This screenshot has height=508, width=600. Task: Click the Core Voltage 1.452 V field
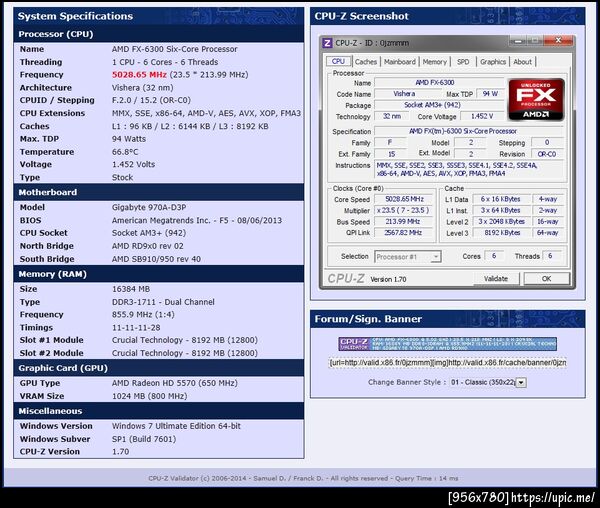pos(482,116)
